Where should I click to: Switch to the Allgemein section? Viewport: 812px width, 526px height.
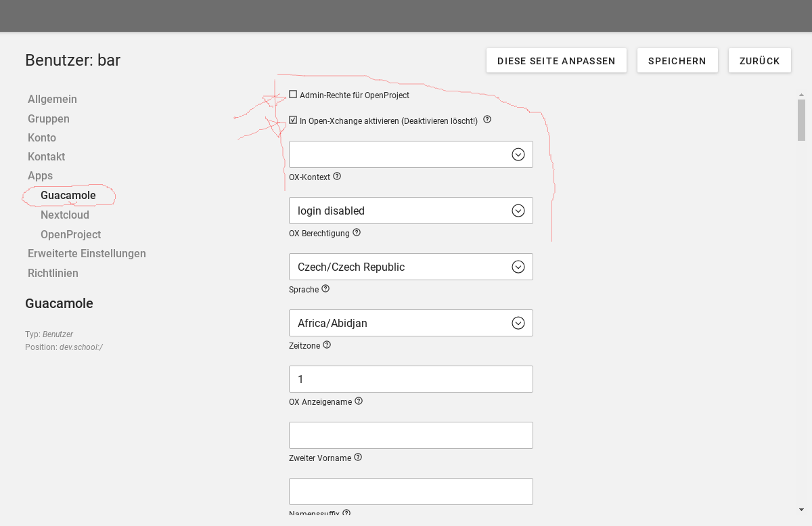coord(52,99)
